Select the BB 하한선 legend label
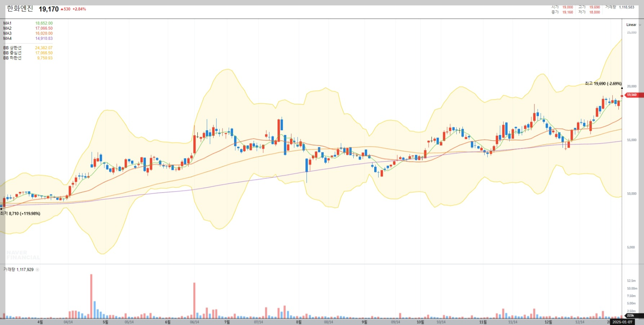The height and width of the screenshot is (325, 644). click(x=12, y=58)
